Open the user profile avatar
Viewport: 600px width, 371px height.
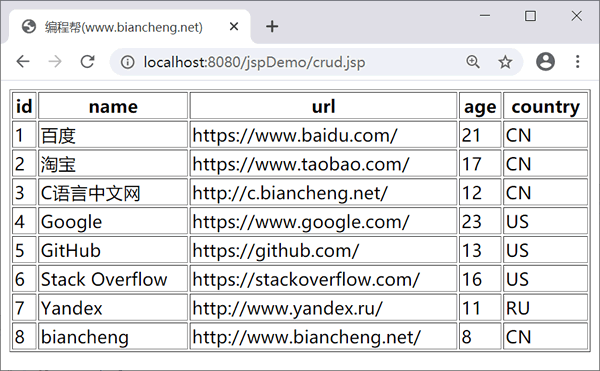coord(545,62)
